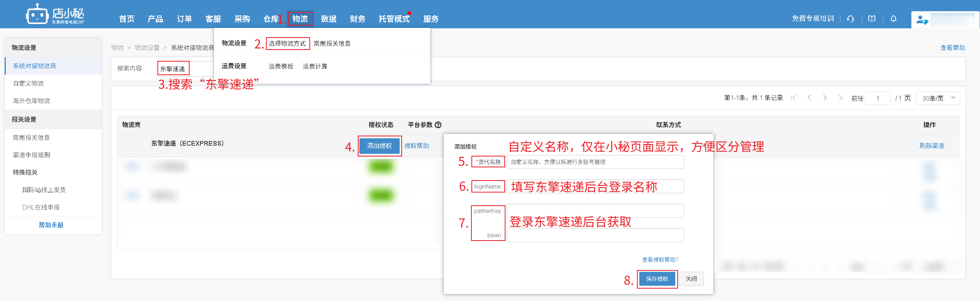Open the customer service headset icon

point(851,19)
